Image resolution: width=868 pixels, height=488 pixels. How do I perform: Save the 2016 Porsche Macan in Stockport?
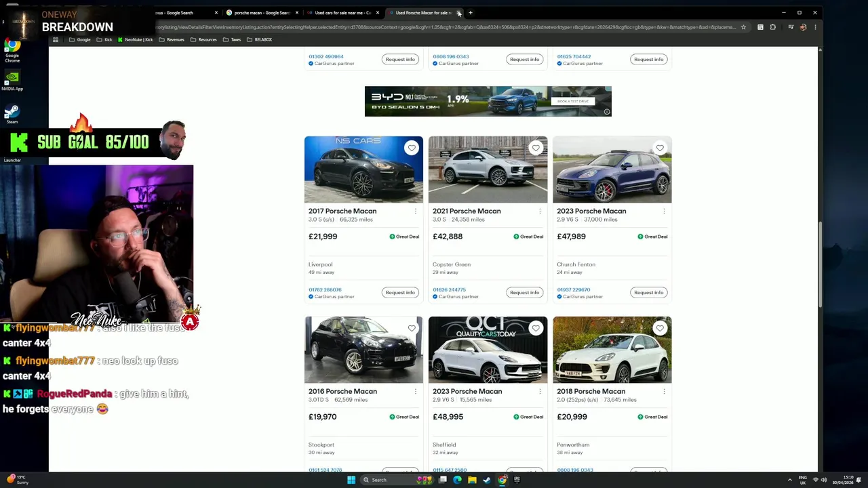click(x=412, y=328)
